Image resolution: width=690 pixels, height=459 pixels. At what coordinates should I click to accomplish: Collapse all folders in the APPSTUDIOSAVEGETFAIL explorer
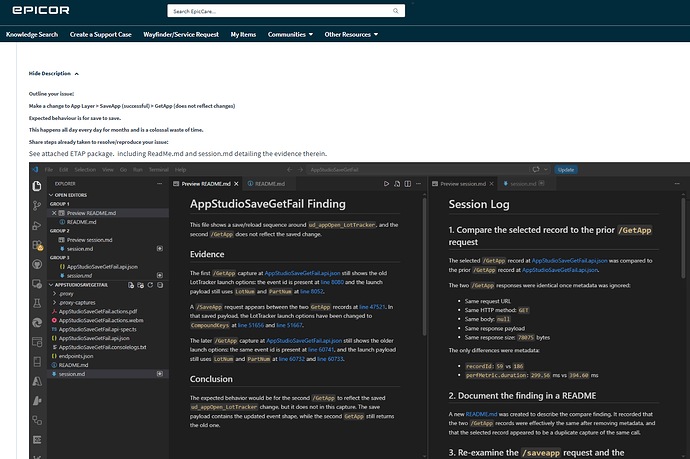pos(160,285)
